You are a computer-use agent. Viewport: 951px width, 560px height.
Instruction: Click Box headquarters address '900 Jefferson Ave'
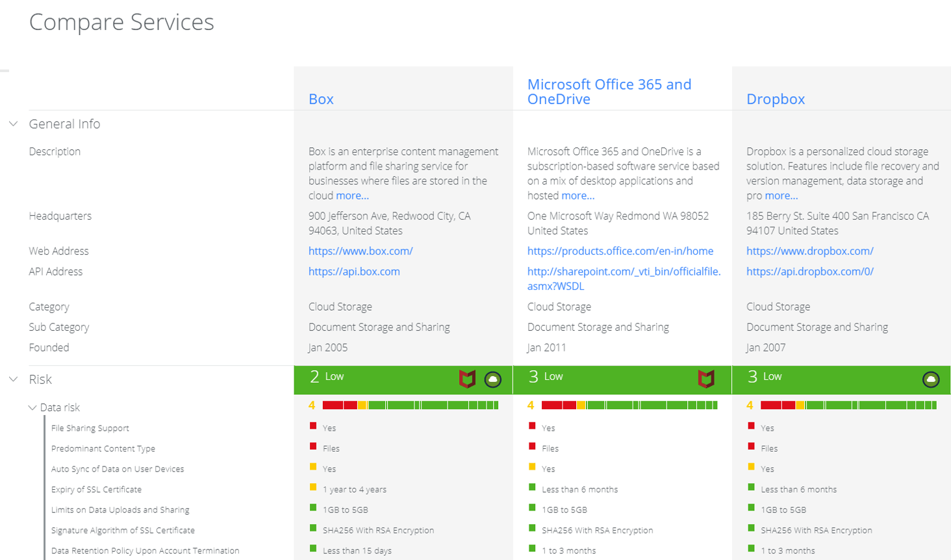pos(389,223)
